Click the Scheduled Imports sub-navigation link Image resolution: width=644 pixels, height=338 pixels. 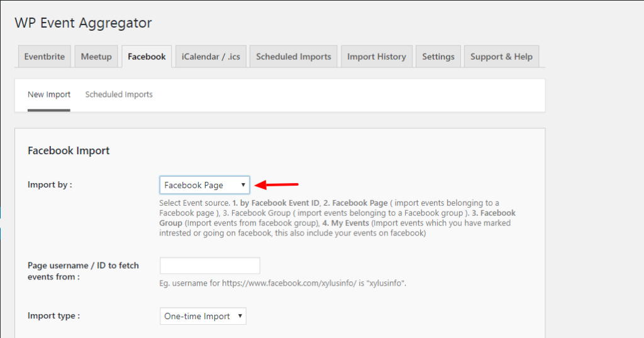point(119,94)
